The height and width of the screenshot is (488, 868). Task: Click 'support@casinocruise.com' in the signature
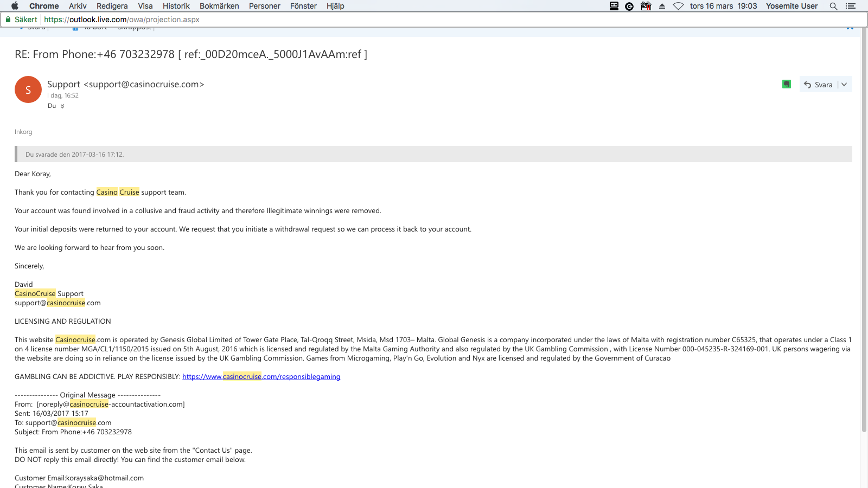click(x=58, y=303)
